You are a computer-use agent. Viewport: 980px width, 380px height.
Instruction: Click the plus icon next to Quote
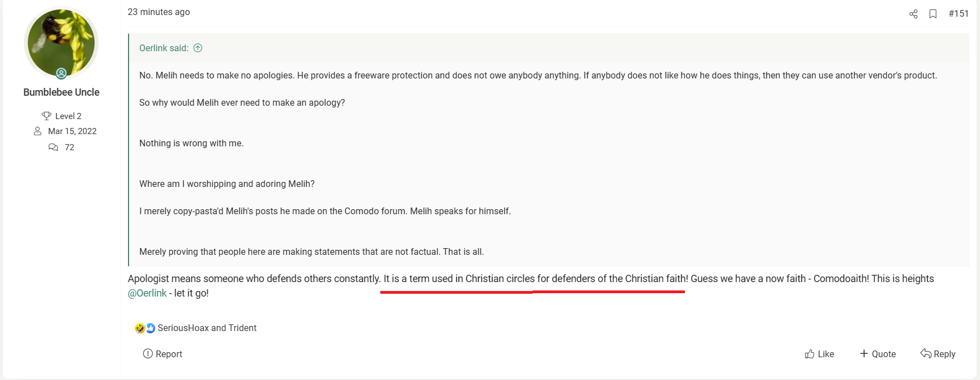click(x=864, y=353)
